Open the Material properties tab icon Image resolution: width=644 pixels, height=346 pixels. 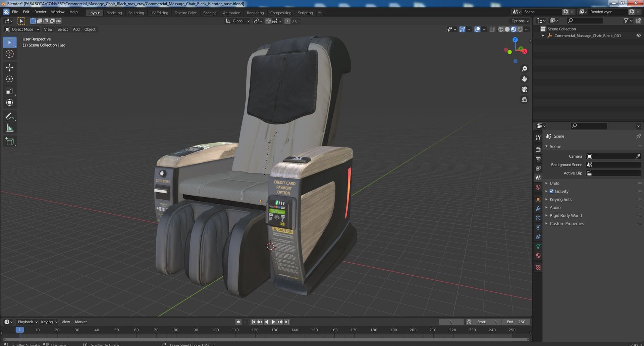[538, 256]
